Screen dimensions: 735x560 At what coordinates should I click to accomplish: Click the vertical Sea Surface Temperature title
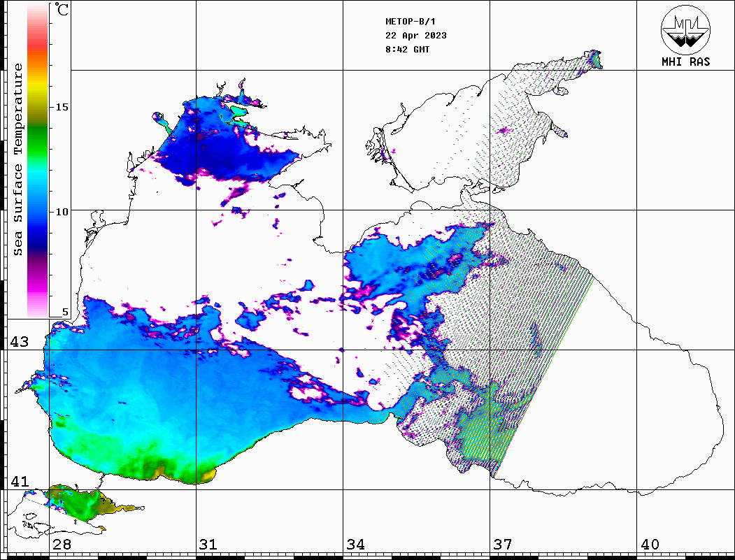pyautogui.click(x=18, y=159)
